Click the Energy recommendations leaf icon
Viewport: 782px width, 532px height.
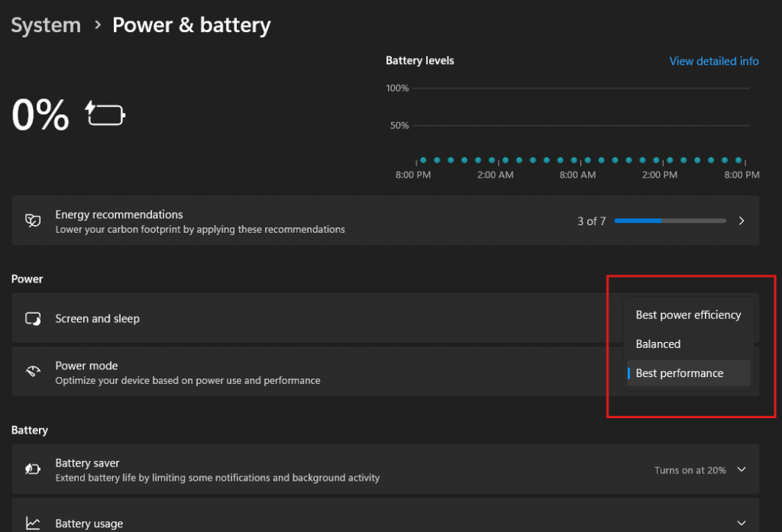(33, 221)
